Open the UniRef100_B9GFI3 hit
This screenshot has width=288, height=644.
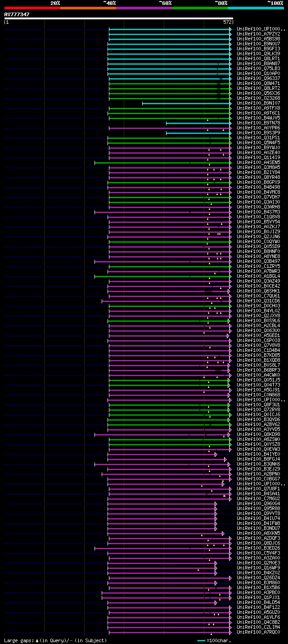pos(258,49)
